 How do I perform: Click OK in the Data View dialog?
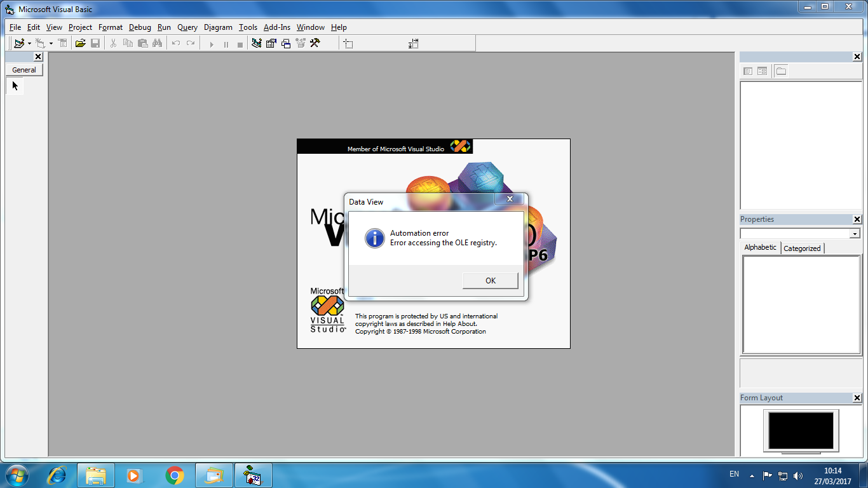coord(491,280)
